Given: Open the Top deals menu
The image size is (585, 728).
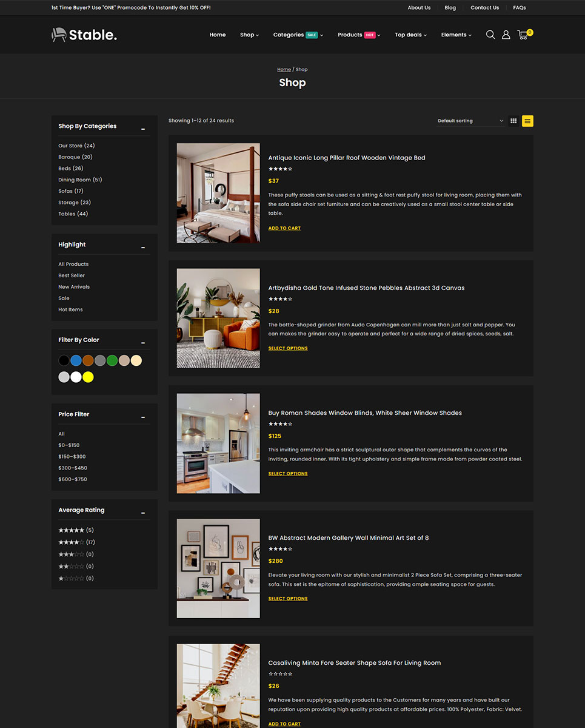Looking at the screenshot, I should pyautogui.click(x=410, y=35).
